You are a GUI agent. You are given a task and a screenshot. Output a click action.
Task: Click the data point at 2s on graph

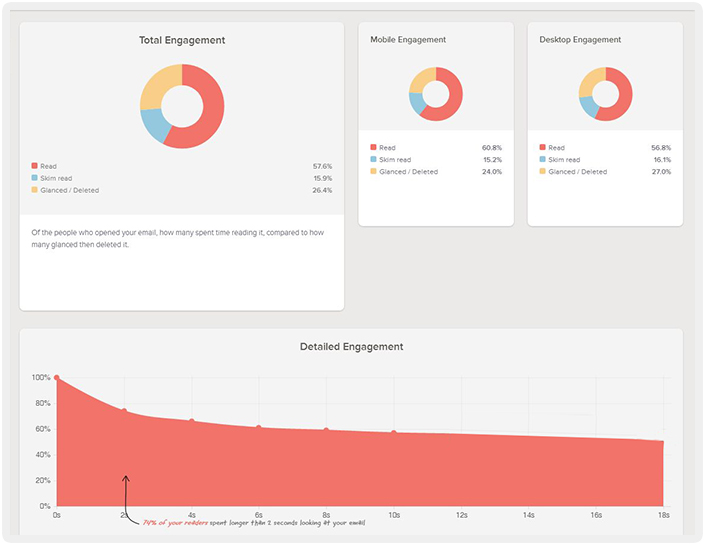click(124, 411)
